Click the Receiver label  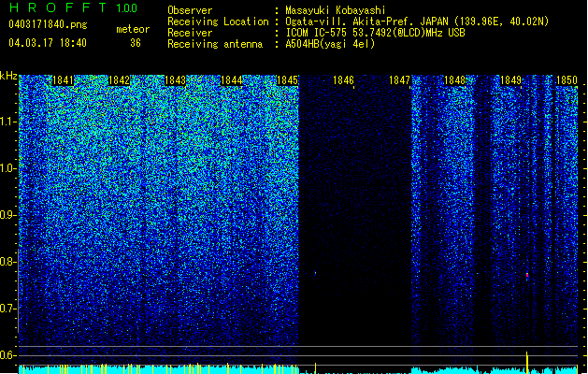pos(190,33)
